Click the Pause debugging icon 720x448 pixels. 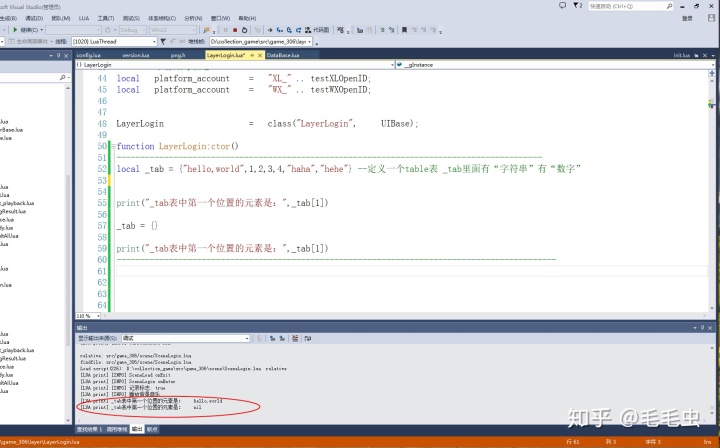(225, 30)
